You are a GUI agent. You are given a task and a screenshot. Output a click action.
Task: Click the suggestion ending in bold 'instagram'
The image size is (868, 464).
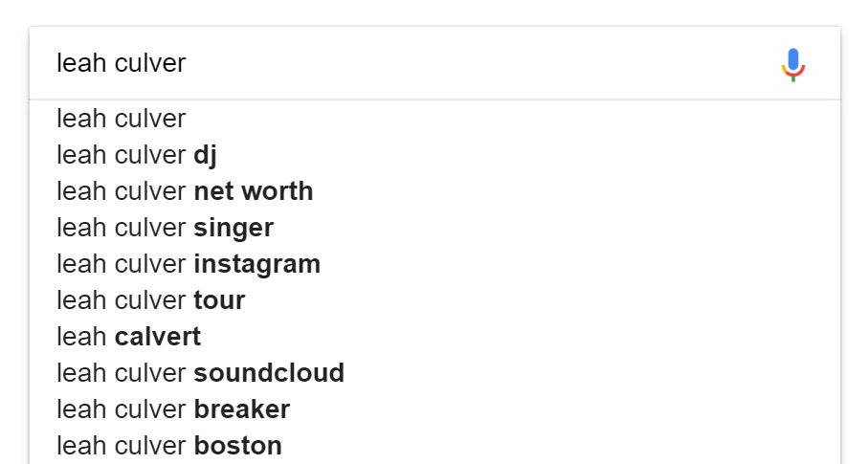pyautogui.click(x=189, y=264)
